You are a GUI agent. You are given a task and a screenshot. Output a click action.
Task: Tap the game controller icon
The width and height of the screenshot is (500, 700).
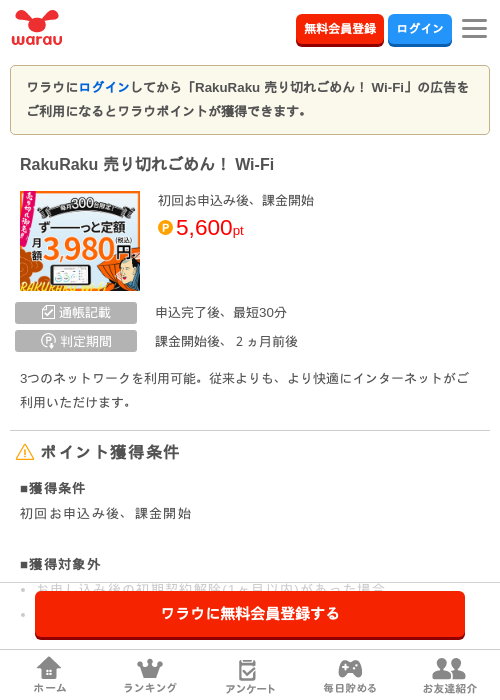(x=350, y=668)
